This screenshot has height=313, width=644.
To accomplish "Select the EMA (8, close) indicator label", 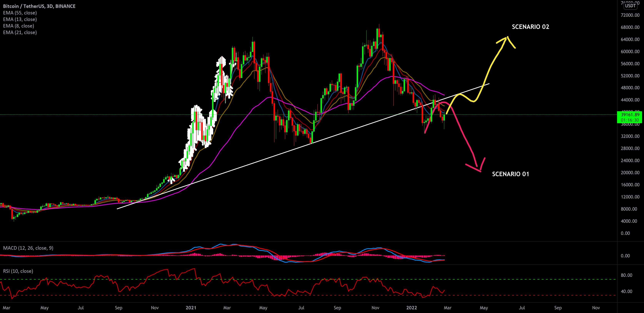I will (x=18, y=26).
